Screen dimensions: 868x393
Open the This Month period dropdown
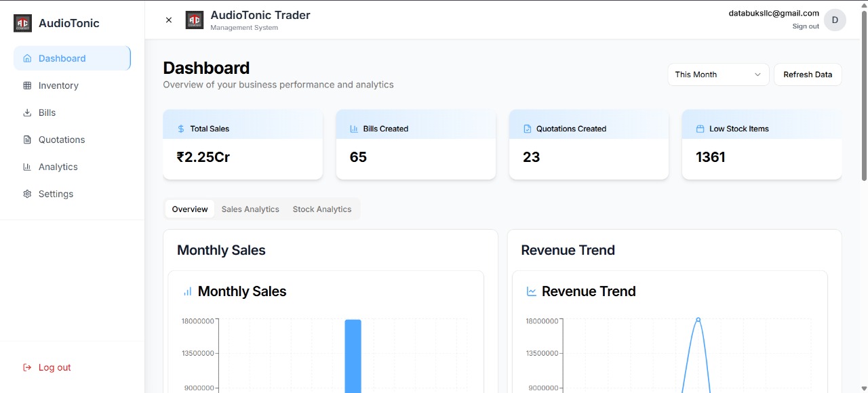717,75
